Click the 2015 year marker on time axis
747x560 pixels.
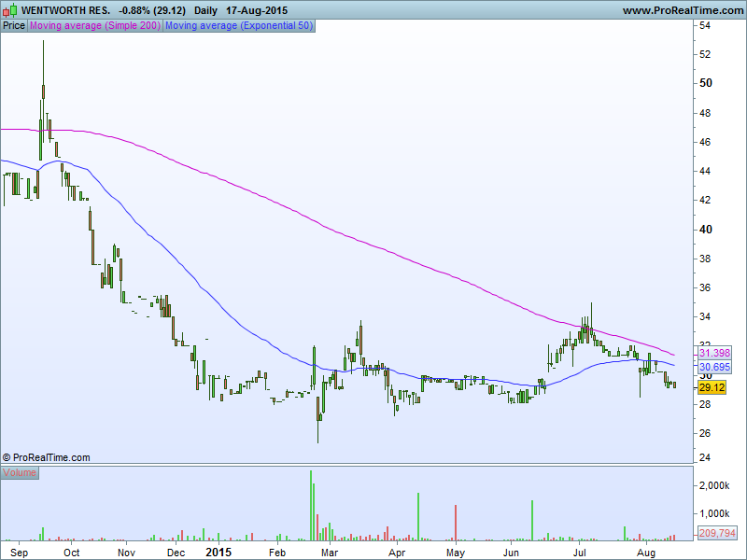(218, 552)
